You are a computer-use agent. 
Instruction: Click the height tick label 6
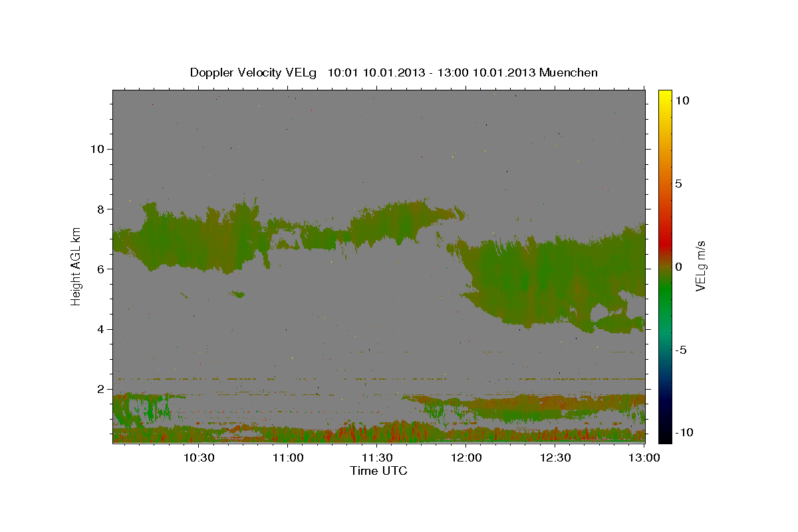click(102, 269)
